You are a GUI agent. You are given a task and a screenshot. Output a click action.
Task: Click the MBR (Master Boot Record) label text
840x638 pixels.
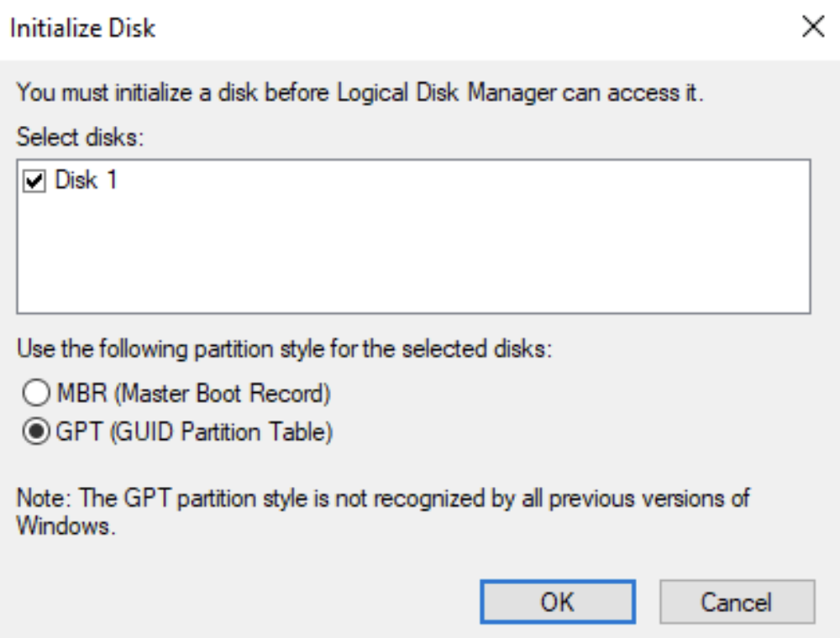point(192,392)
